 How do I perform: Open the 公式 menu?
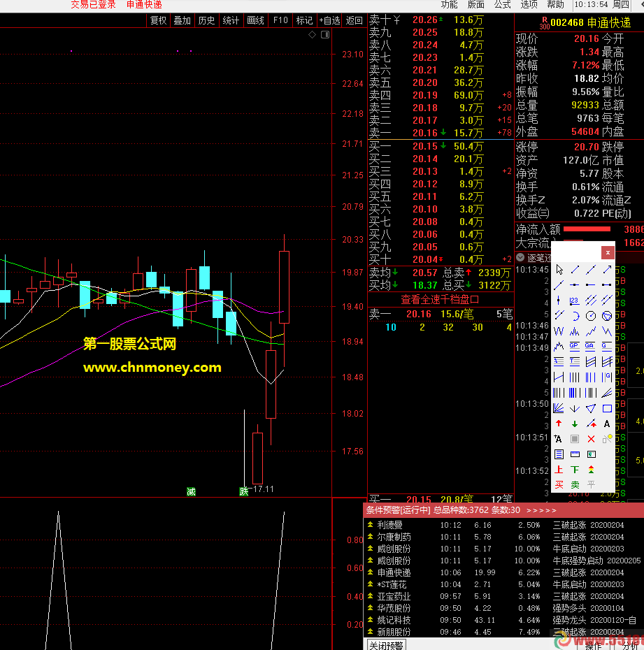502,5
